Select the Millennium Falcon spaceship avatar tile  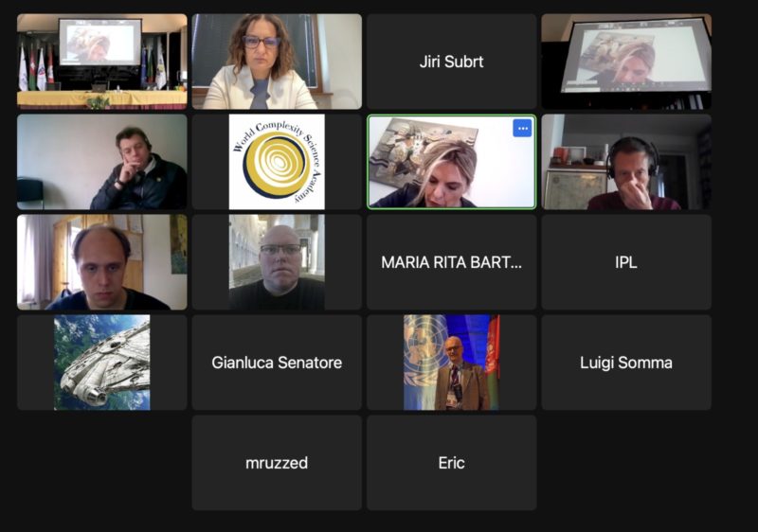pyautogui.click(x=102, y=363)
